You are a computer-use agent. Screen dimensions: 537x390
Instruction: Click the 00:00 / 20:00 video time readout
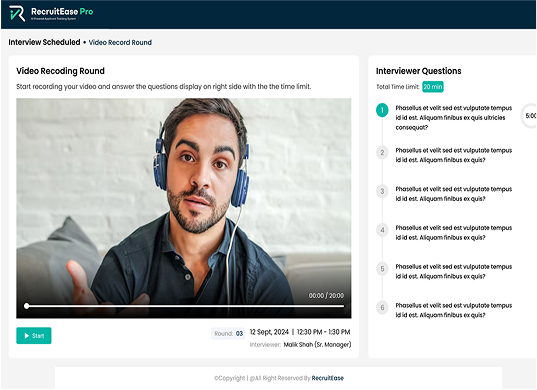click(326, 295)
